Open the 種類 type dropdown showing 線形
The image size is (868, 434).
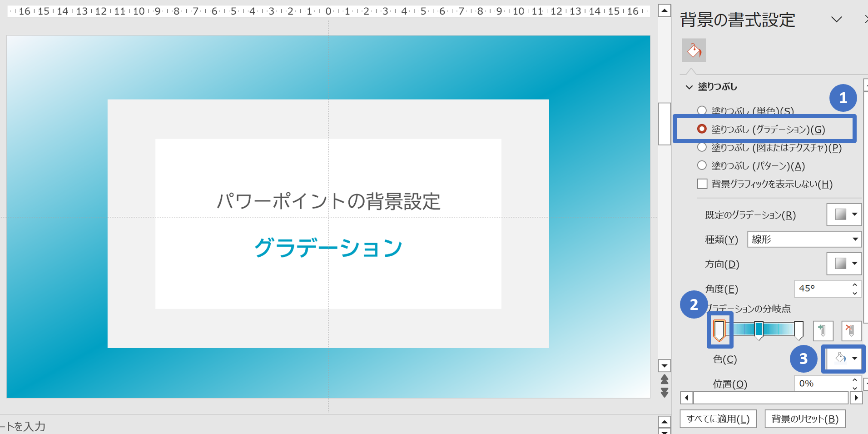point(804,239)
